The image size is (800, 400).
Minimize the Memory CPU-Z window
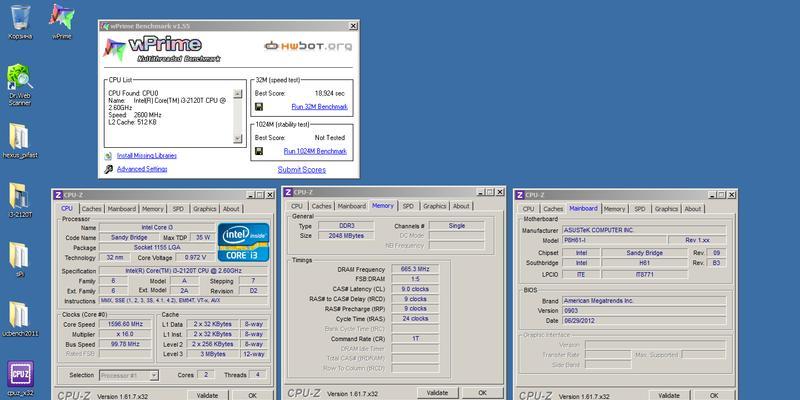(482, 192)
